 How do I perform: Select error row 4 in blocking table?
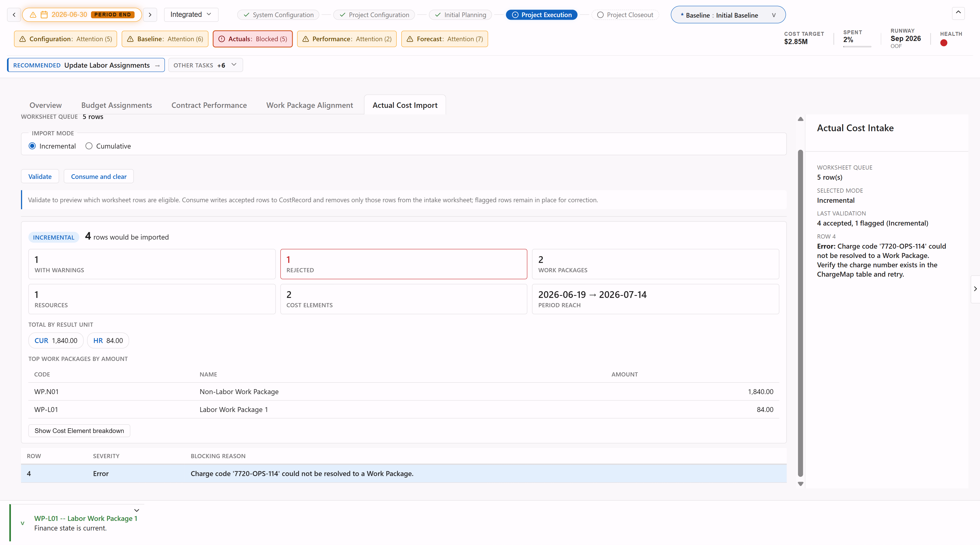click(x=404, y=474)
